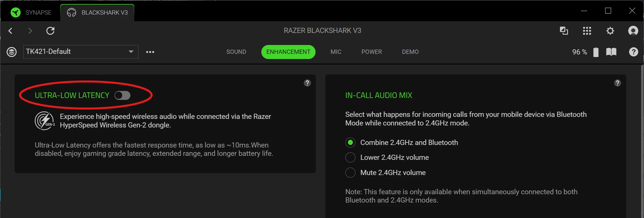Click the vertical scrollbar on the right
This screenshot has width=644, height=218.
[642, 141]
